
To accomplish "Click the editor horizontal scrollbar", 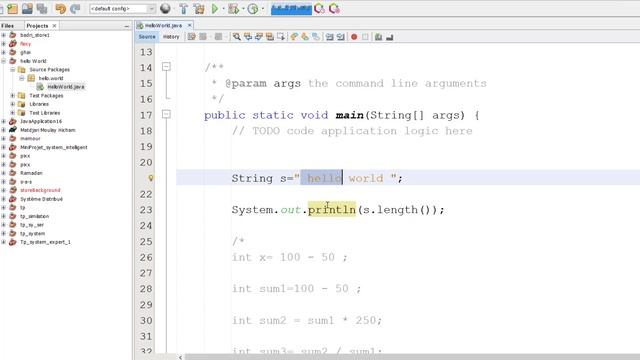I will coord(412,357).
